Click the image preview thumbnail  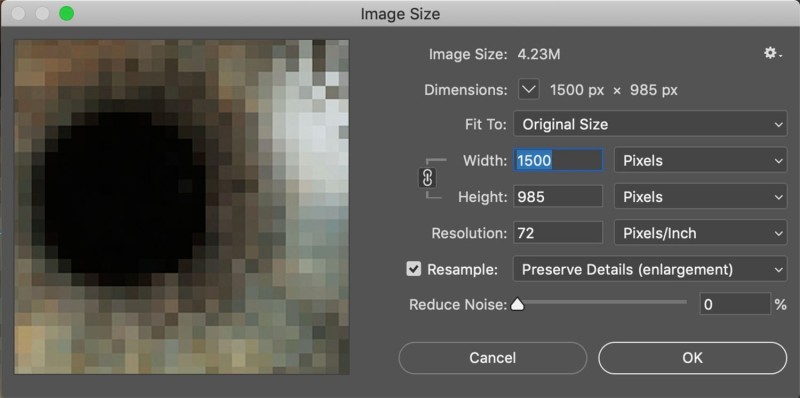point(182,207)
